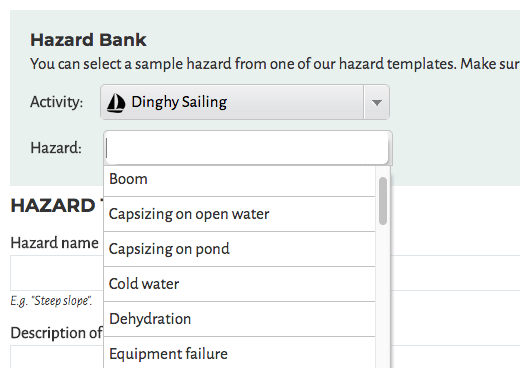Select Dinghy Sailing activity combo box
The image size is (520, 368).
245,102
